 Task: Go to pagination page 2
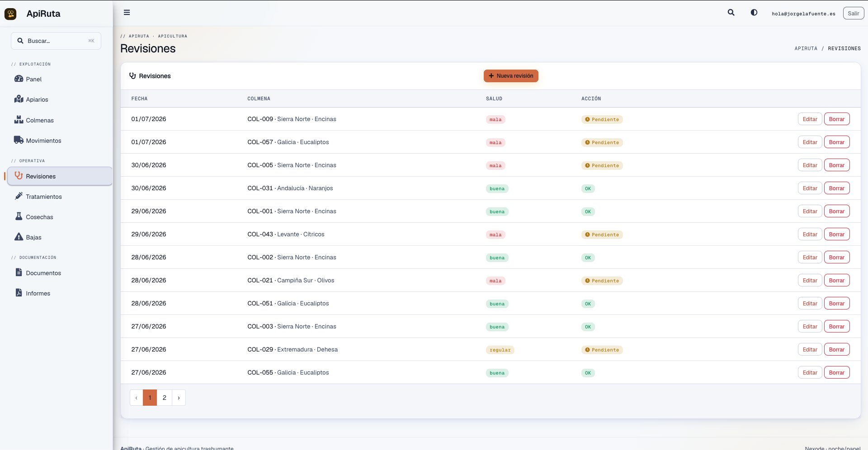(165, 398)
